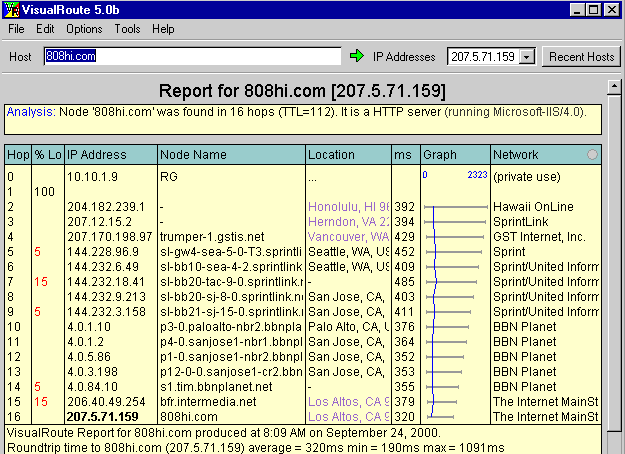Click node bfr.intermedia.net
The image size is (625, 454).
[x=208, y=401]
